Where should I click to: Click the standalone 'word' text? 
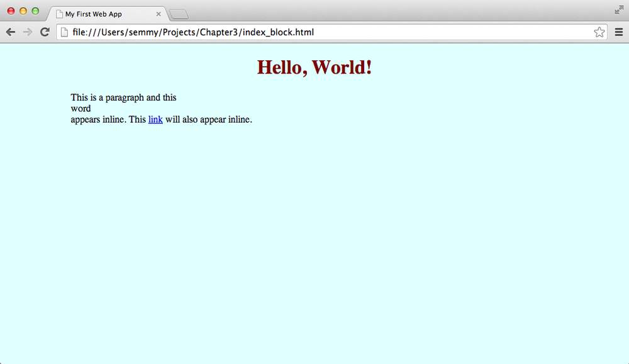click(81, 109)
